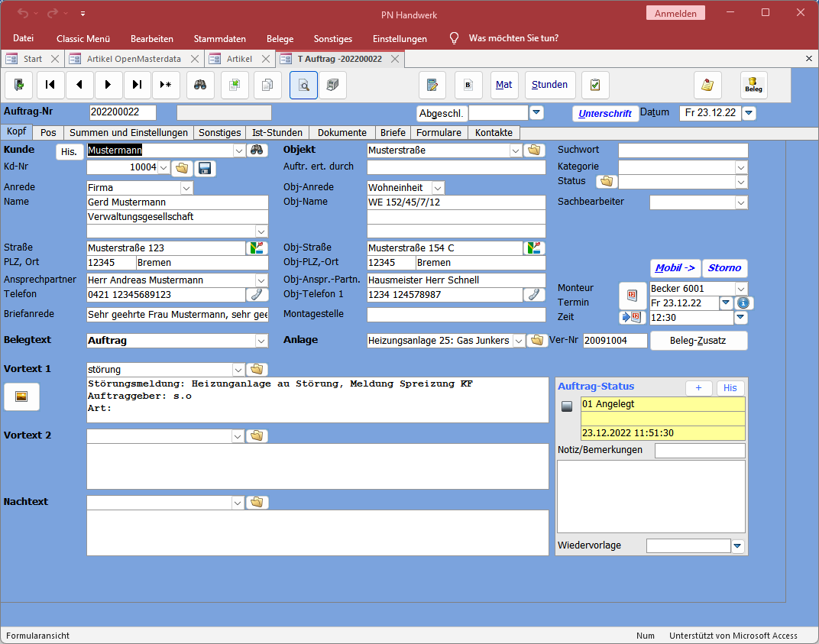Toggle the gray Auftrag-Status square indicator
Screen dimensions: 819x644
click(567, 407)
